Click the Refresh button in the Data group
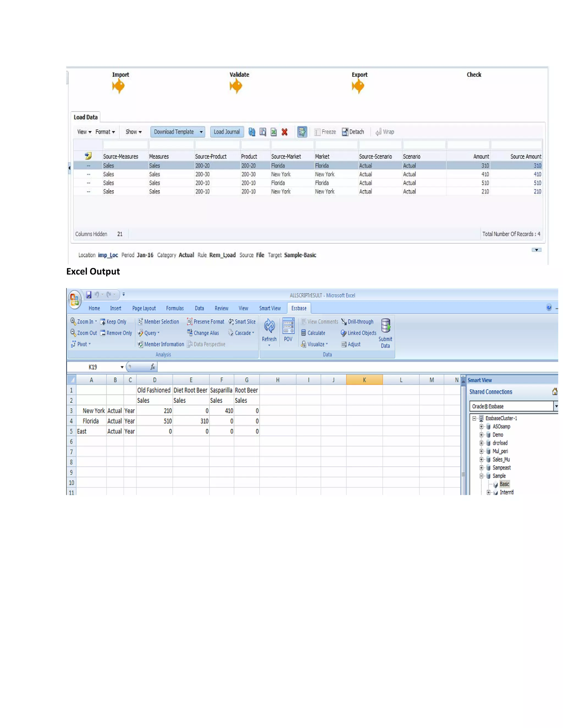 point(269,330)
